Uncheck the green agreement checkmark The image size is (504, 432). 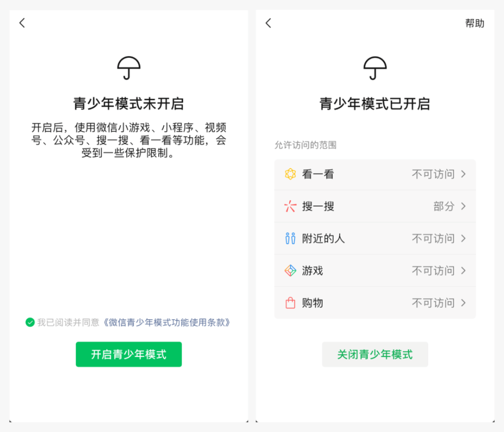tap(30, 322)
